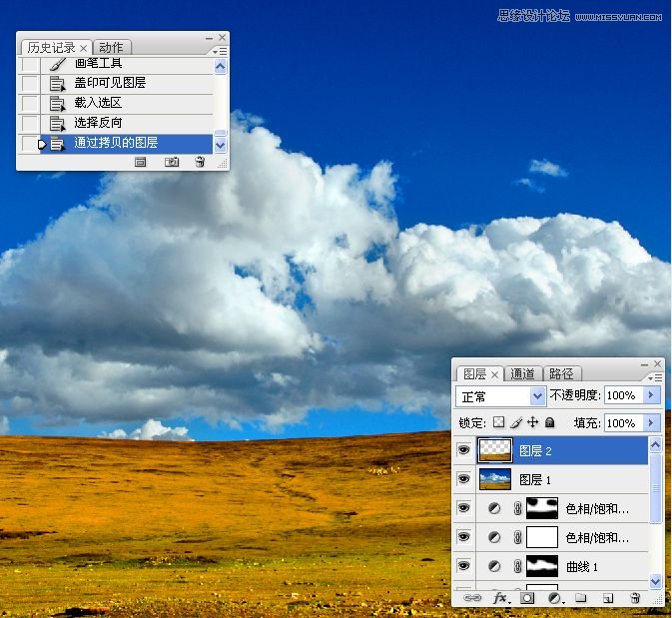Click adjustment icon of lower 色相/饱和 layer
Image resolution: width=672 pixels, height=618 pixels.
tap(494, 537)
